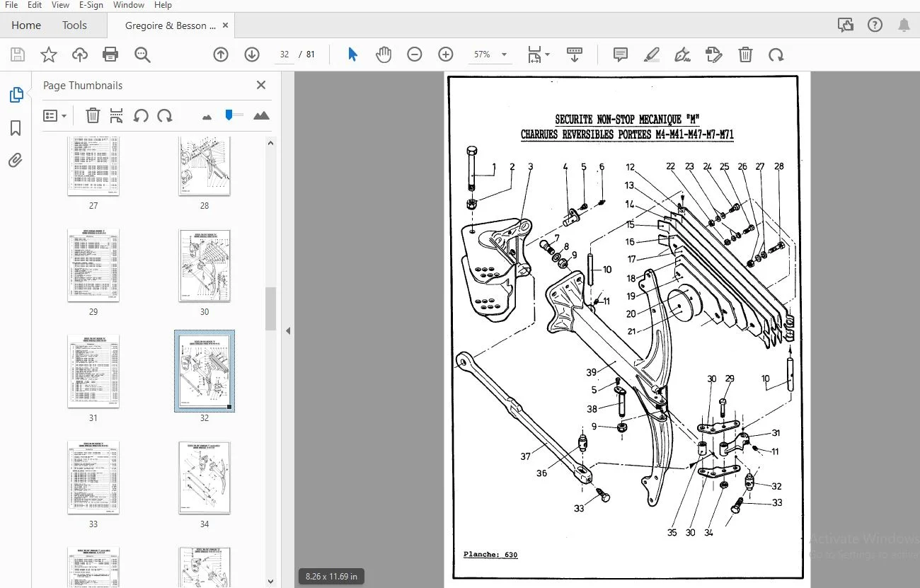Click the upload to cloud icon

[80, 54]
